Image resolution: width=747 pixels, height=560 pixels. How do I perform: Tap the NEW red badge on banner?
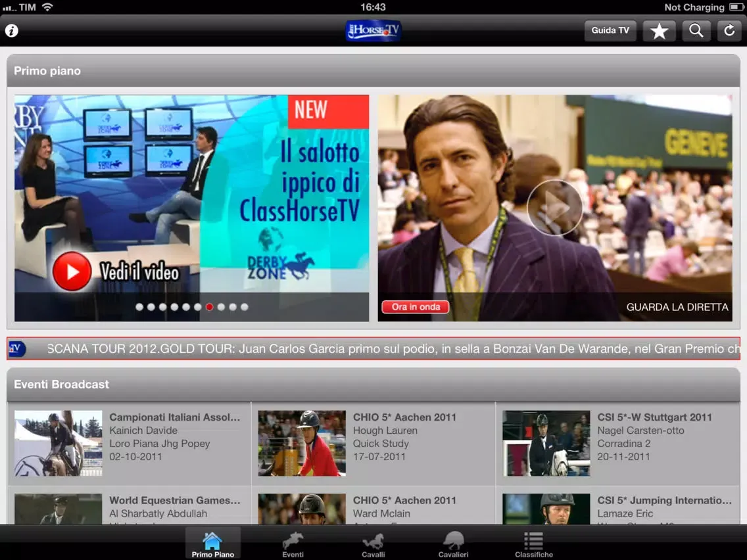(x=328, y=112)
